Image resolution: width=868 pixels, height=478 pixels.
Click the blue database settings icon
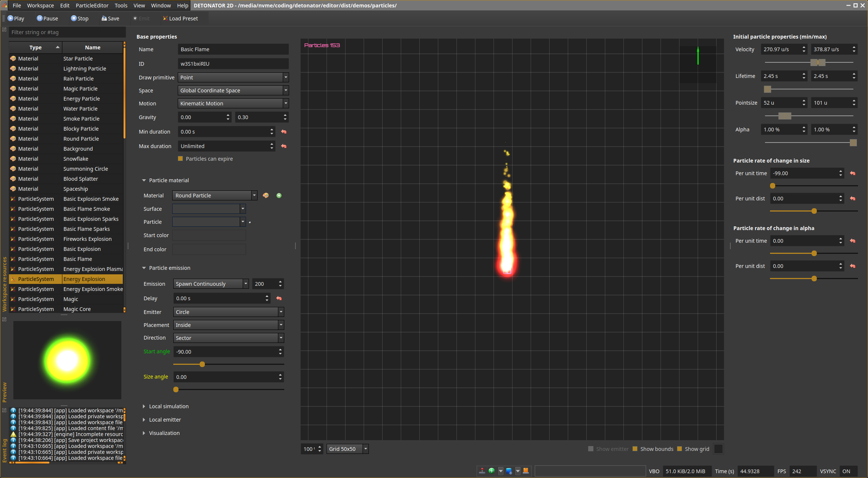tap(509, 471)
